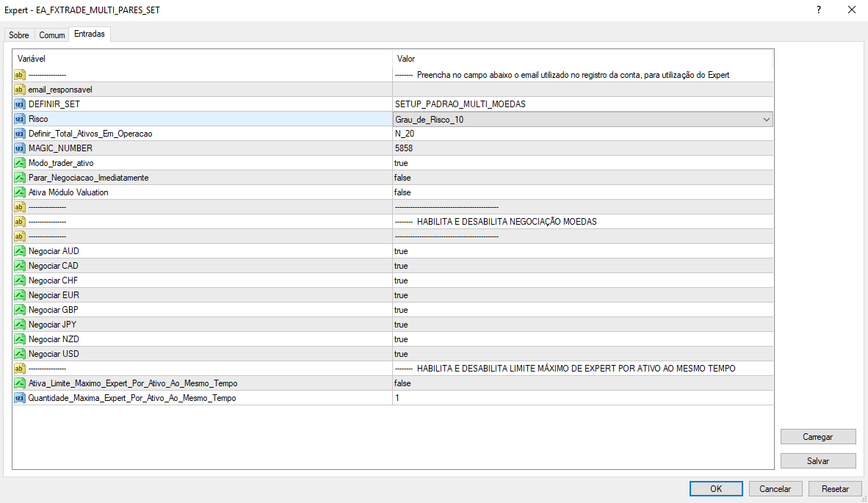Click the icon beside MAGIC_NUMBER row
This screenshot has width=868, height=503.
pos(20,148)
